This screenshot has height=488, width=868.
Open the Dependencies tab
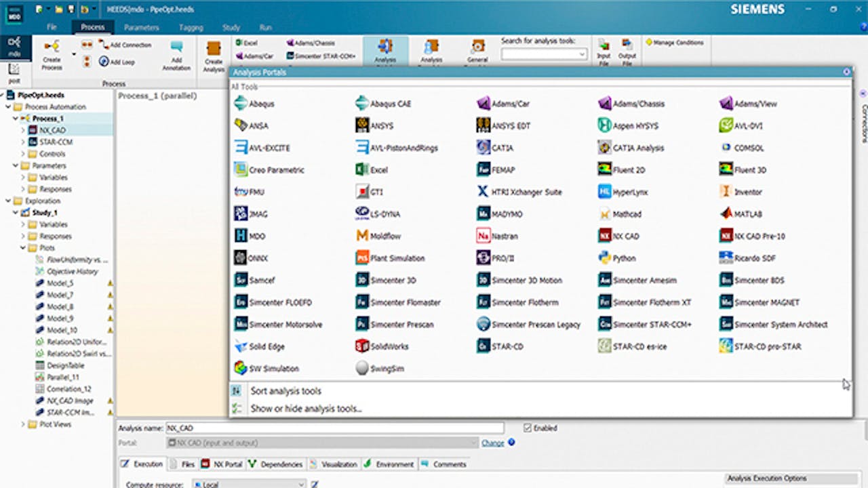(275, 464)
